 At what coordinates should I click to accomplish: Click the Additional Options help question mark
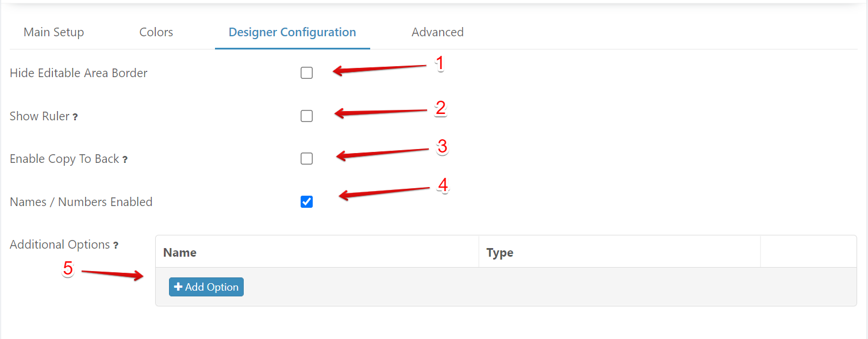tap(116, 246)
